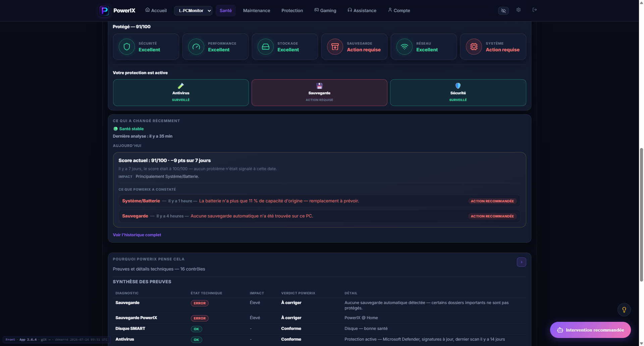Select Système Action requise status text
This screenshot has width=644, height=346.
click(x=502, y=50)
